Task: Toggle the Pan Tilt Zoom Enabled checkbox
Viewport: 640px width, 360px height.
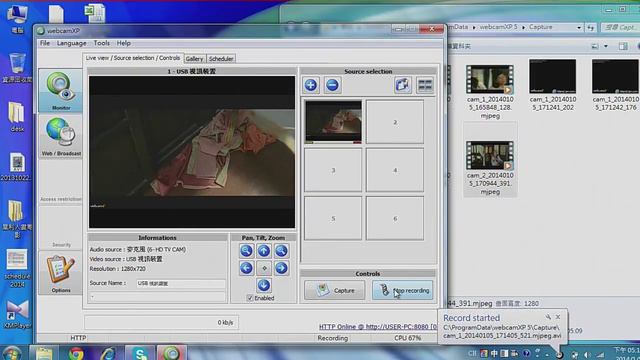Action: [x=250, y=298]
